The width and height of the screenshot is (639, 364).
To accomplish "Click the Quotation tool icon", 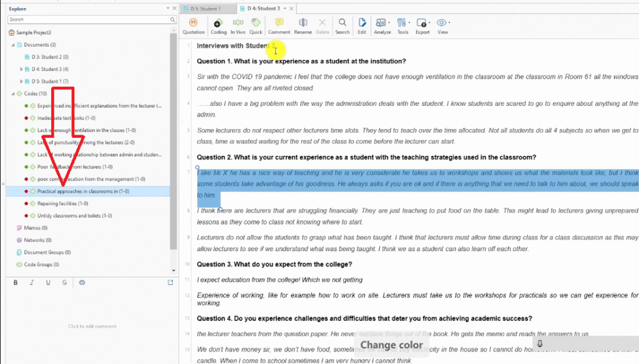I will tap(193, 26).
